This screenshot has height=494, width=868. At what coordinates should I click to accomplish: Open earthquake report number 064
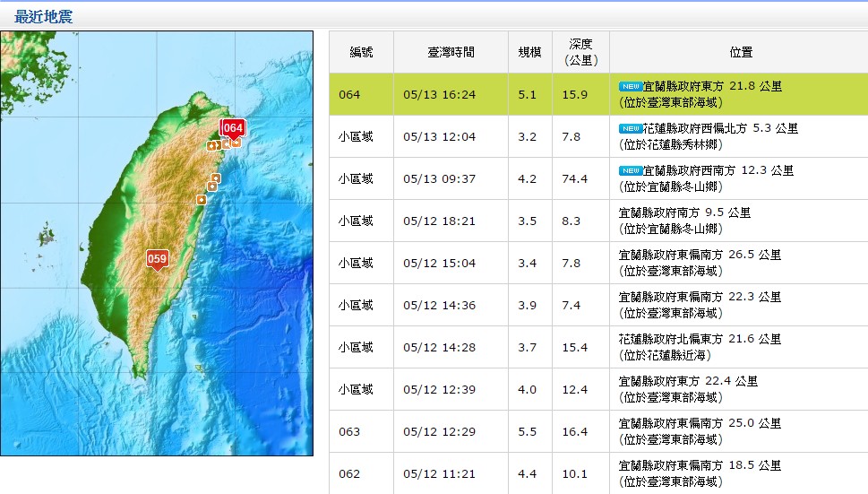tap(349, 94)
